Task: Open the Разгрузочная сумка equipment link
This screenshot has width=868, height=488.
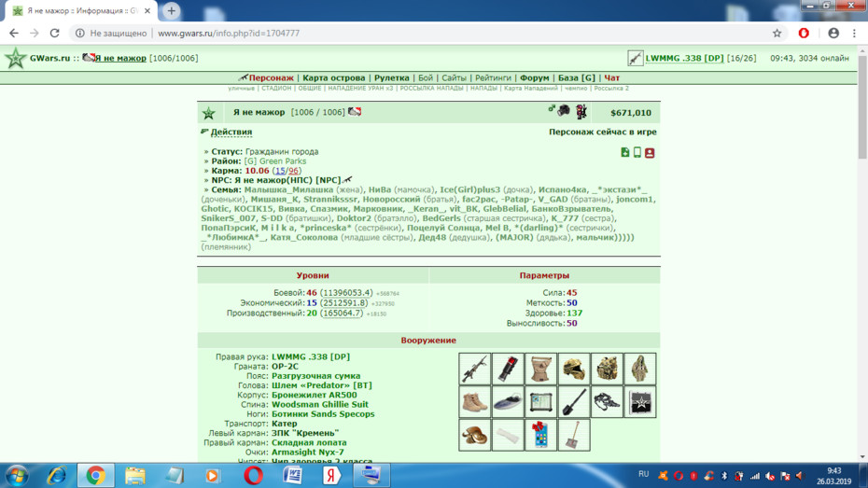Action: [x=315, y=376]
